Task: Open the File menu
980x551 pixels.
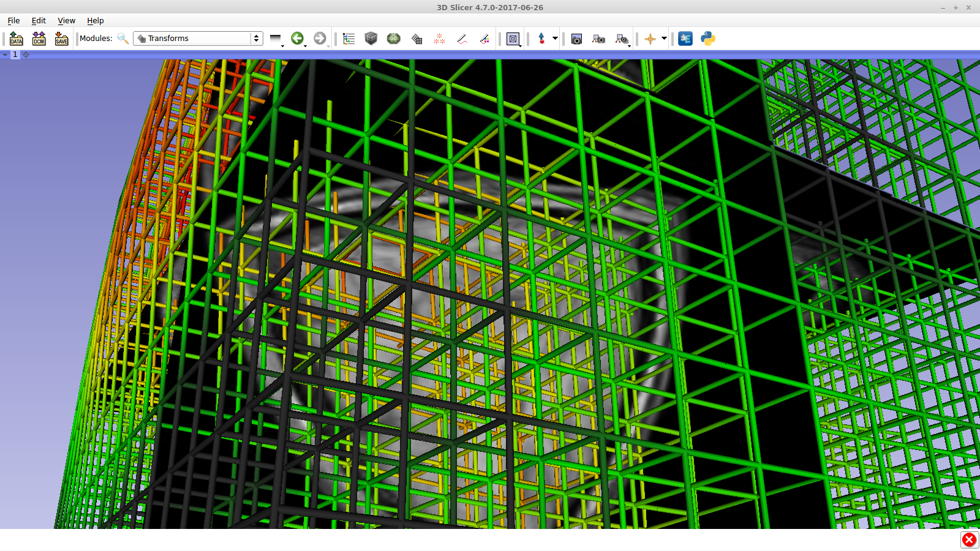Action: 13,20
